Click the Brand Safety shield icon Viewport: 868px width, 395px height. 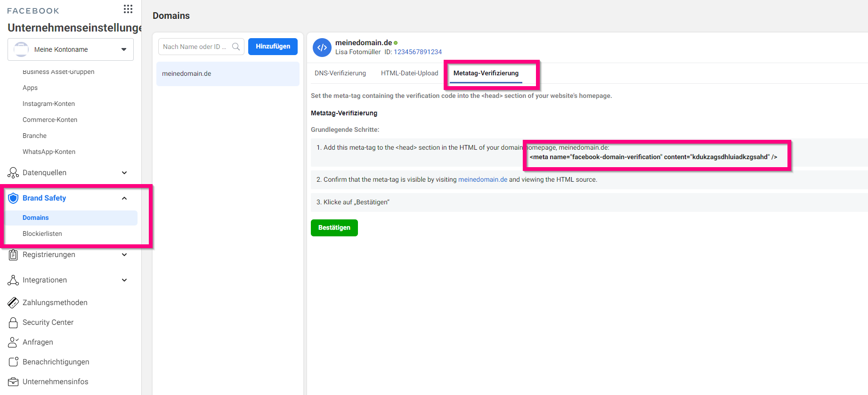point(13,198)
